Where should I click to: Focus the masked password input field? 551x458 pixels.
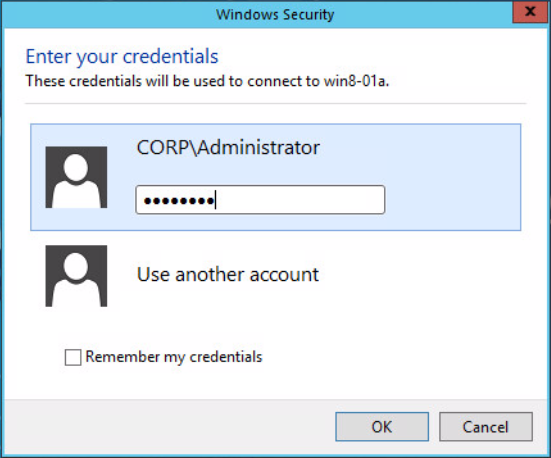260,200
